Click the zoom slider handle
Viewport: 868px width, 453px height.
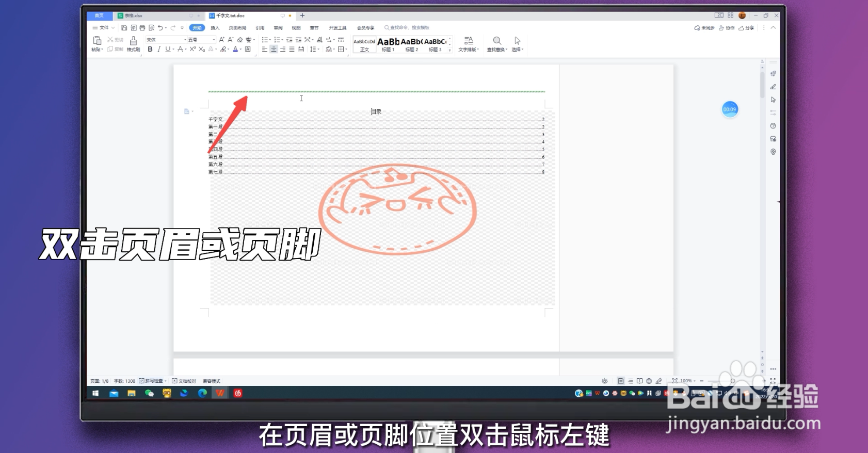[733, 381]
